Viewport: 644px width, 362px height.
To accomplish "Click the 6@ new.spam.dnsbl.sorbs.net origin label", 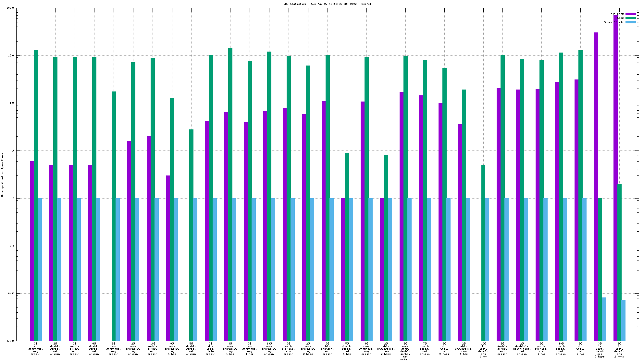I will pyautogui.click(x=405, y=351).
